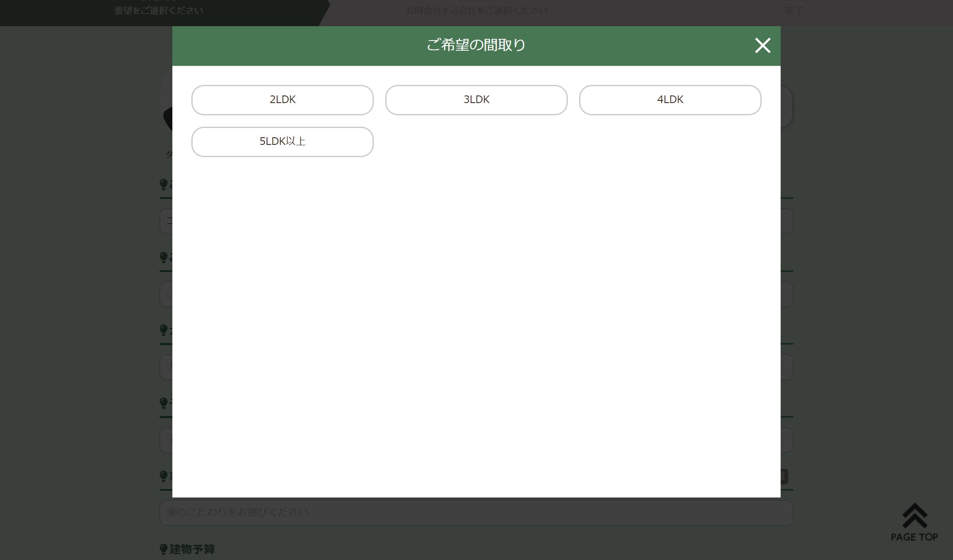Choose the 3LDK floor plan option
The image size is (953, 560).
click(476, 100)
